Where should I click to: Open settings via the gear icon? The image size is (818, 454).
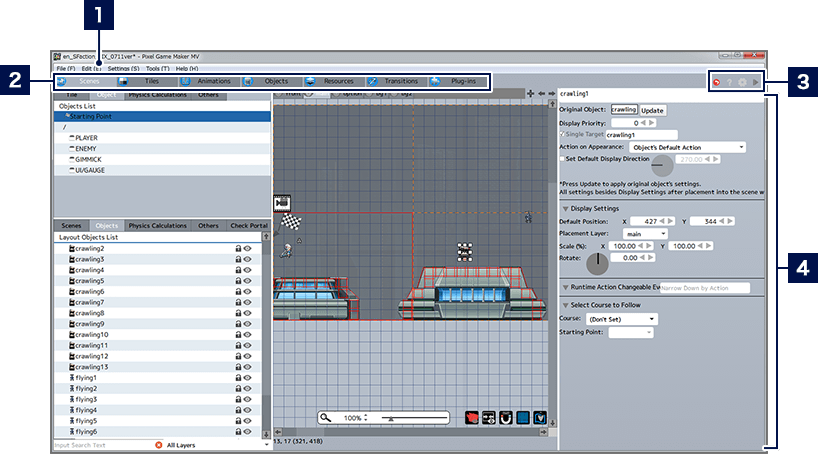tap(742, 82)
